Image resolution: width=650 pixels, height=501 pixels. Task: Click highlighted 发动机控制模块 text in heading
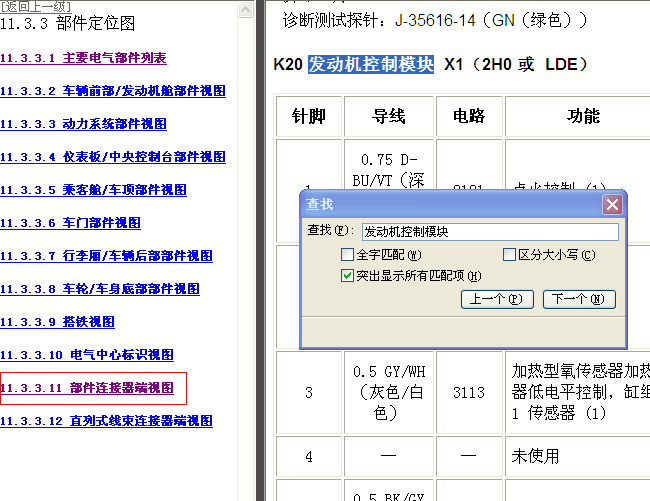click(x=371, y=64)
